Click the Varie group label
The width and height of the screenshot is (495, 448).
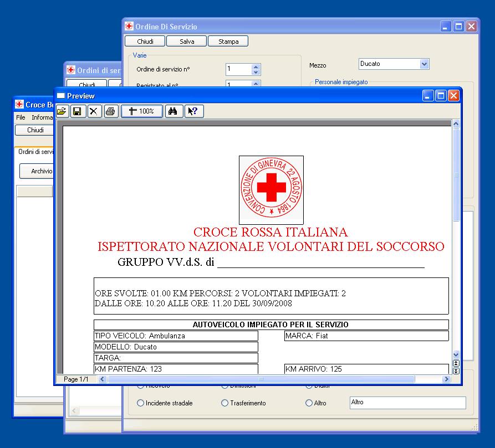pos(140,55)
